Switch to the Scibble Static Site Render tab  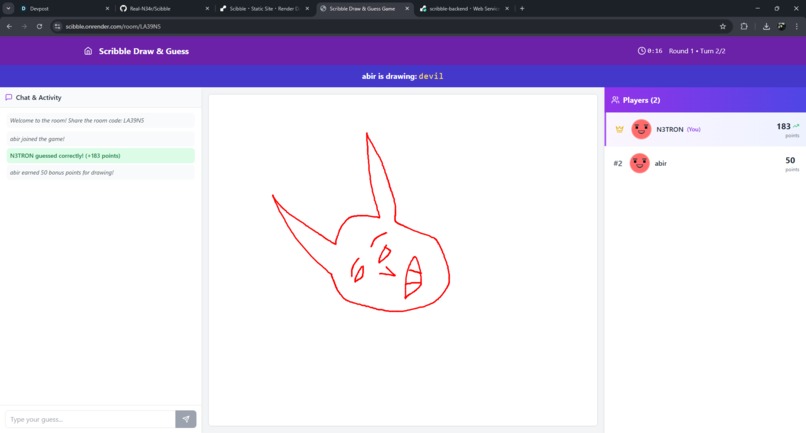pyautogui.click(x=262, y=9)
